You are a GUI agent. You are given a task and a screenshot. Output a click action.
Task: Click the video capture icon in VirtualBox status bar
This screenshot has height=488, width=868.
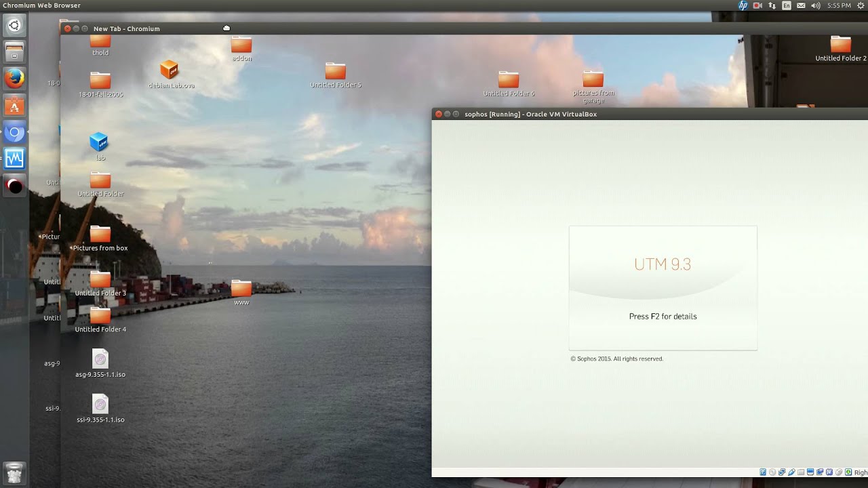[x=820, y=472]
